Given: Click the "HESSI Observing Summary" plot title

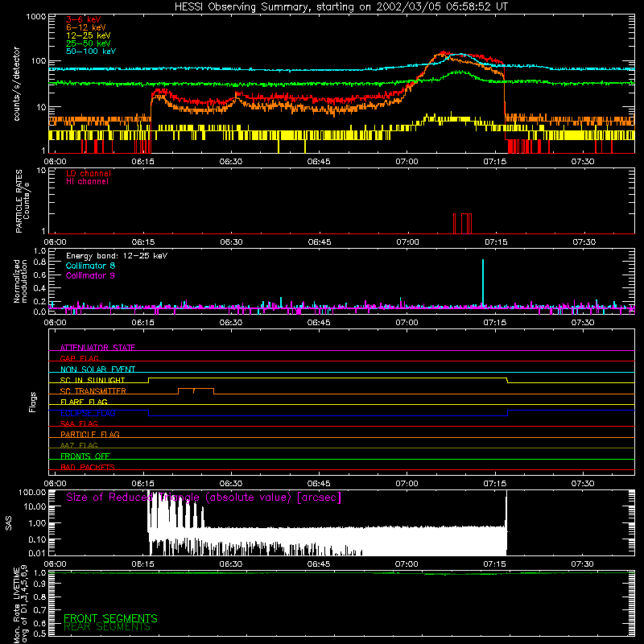Looking at the screenshot, I should [x=341, y=7].
